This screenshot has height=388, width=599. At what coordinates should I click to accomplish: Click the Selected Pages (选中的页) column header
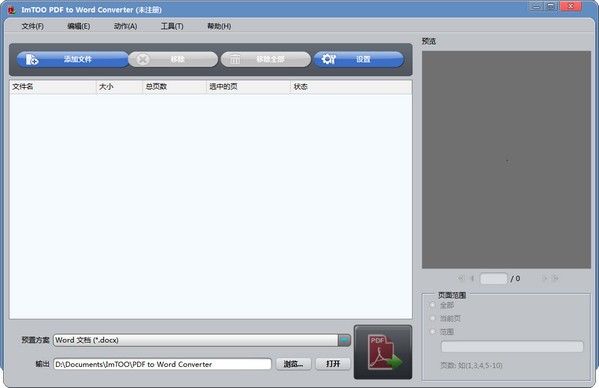248,87
